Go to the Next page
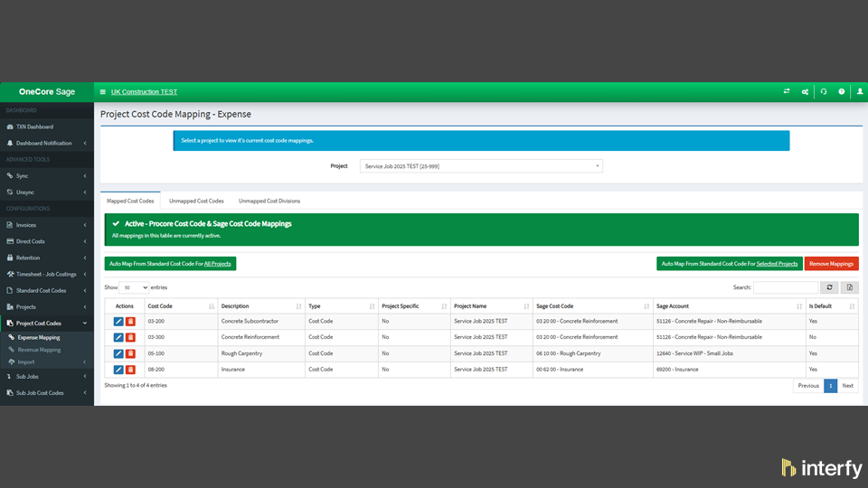Image resolution: width=868 pixels, height=488 pixels. click(x=847, y=386)
